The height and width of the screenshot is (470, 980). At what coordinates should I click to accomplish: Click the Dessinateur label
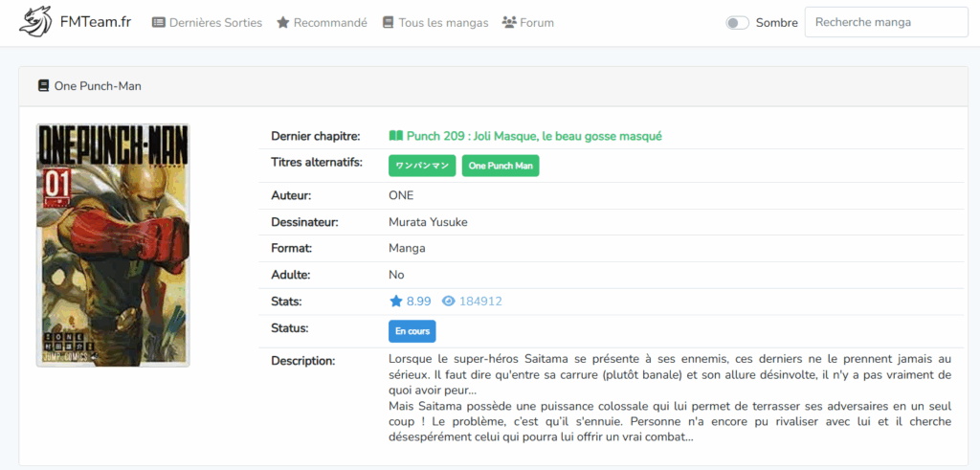click(305, 222)
